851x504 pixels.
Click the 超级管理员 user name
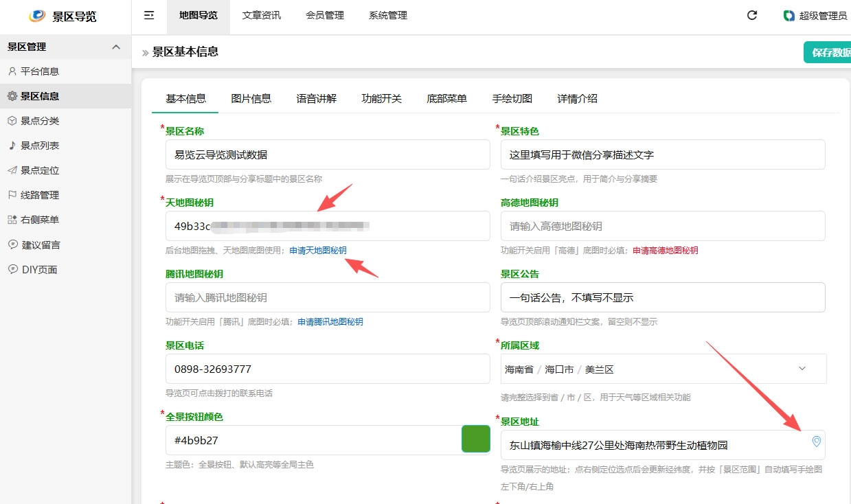point(823,16)
